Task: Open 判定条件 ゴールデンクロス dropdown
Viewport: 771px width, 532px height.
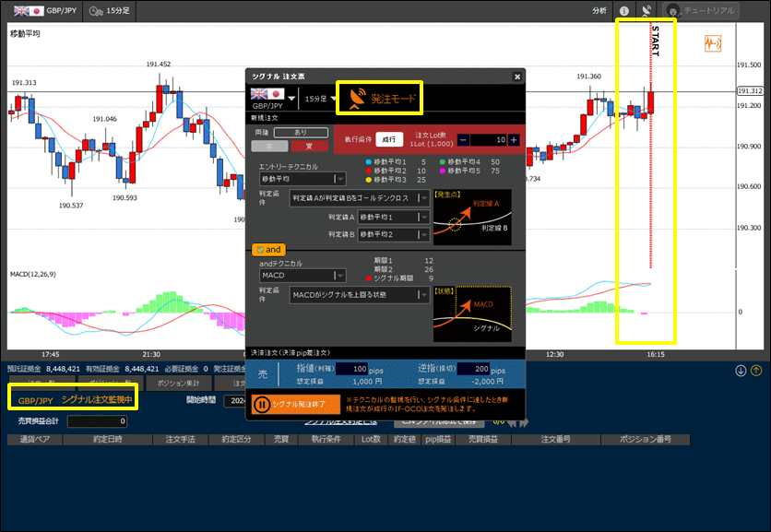Action: 360,198
